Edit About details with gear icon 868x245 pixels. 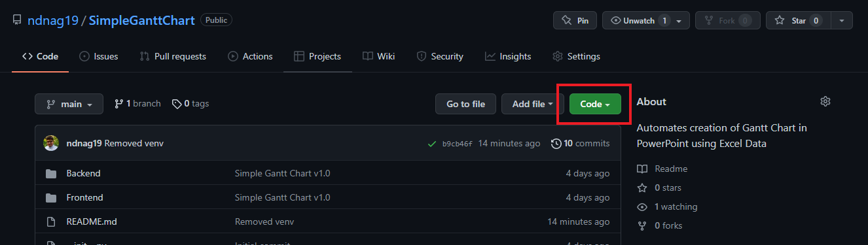825,101
